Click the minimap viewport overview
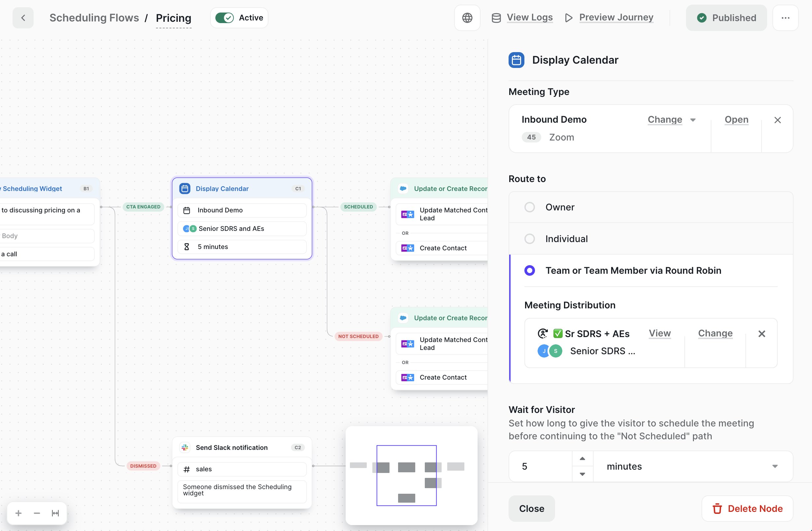This screenshot has height=531, width=812. pyautogui.click(x=406, y=475)
